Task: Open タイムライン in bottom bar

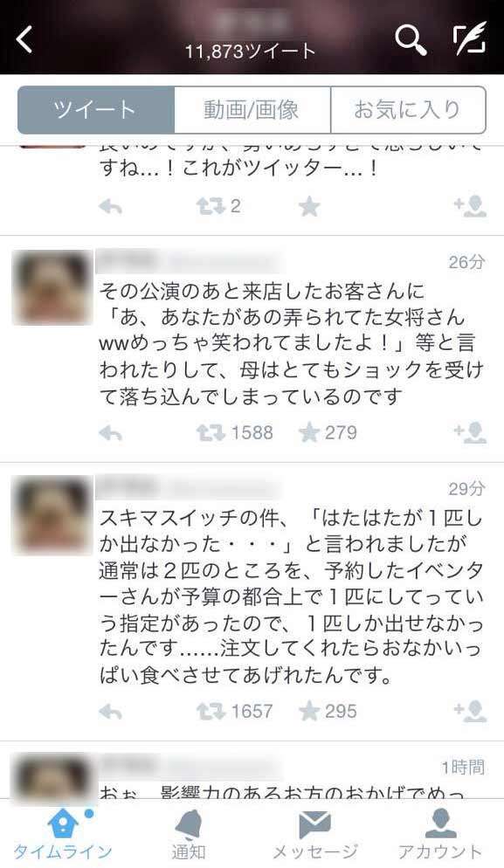Action: [63, 834]
